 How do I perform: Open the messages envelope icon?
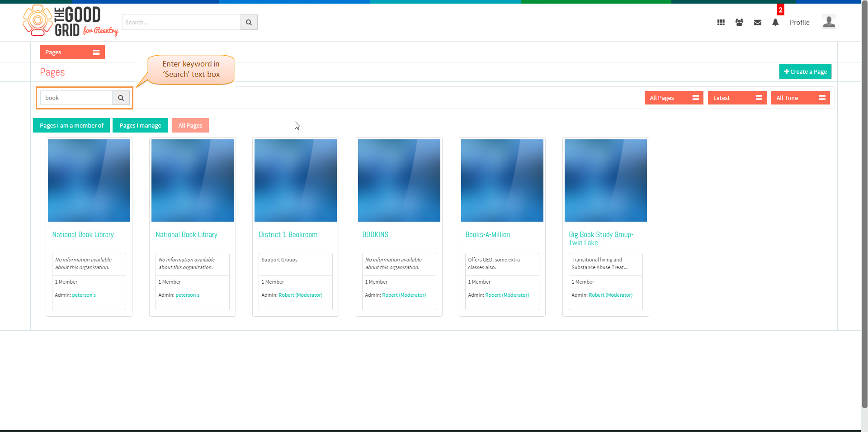coord(758,22)
